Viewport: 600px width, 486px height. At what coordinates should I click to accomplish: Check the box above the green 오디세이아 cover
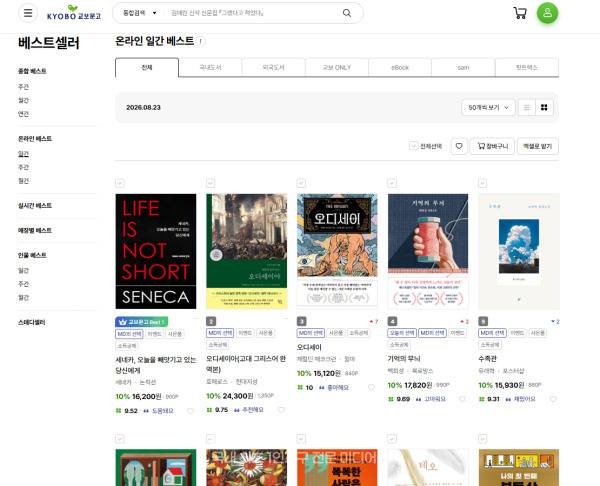tap(210, 183)
